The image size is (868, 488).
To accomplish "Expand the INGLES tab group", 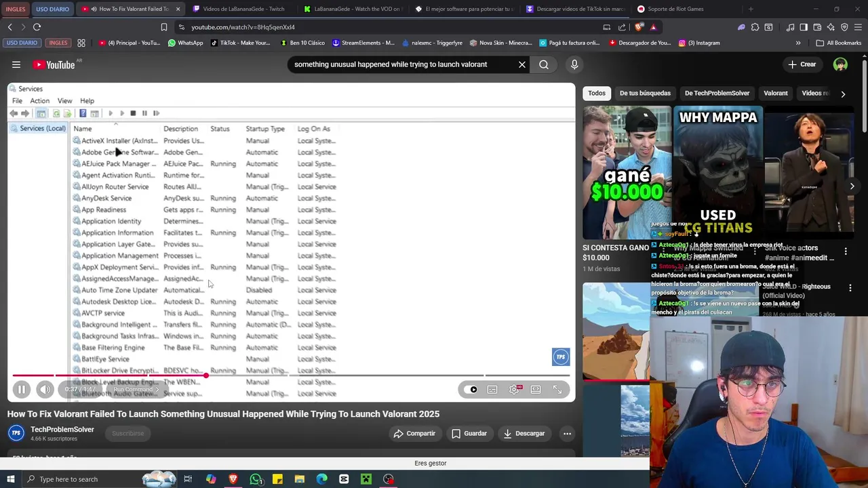I will click(x=15, y=9).
